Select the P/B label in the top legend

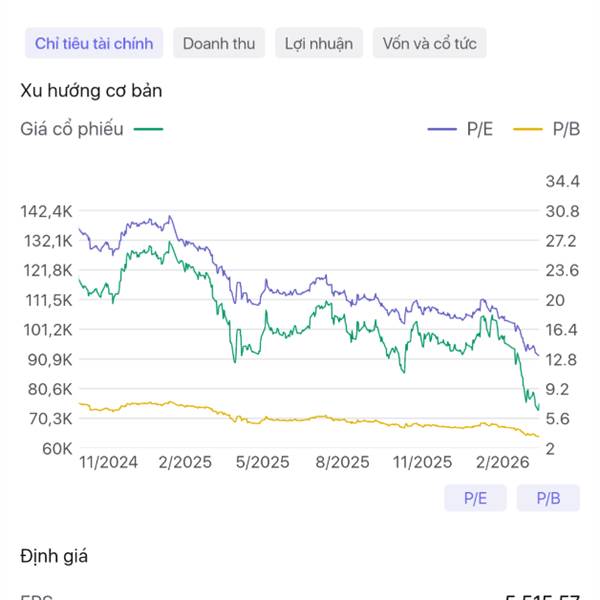(566, 129)
